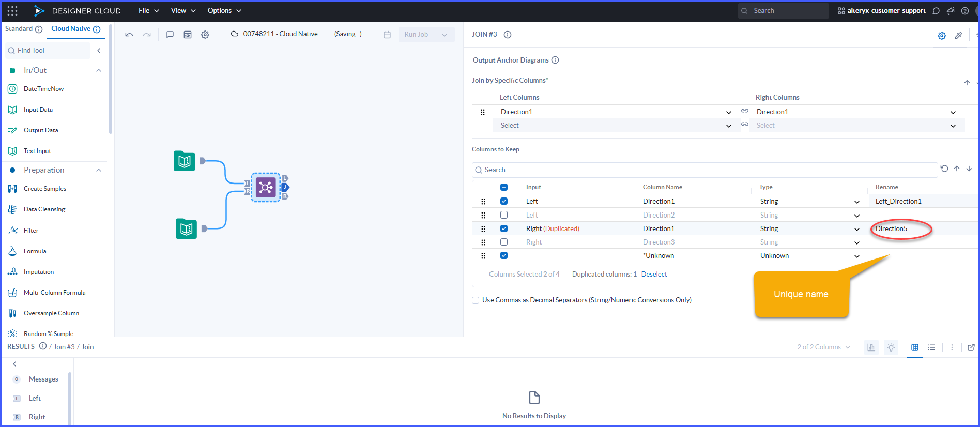Click the undo arrow on the canvas toolbar
The height and width of the screenshot is (427, 980).
point(129,35)
